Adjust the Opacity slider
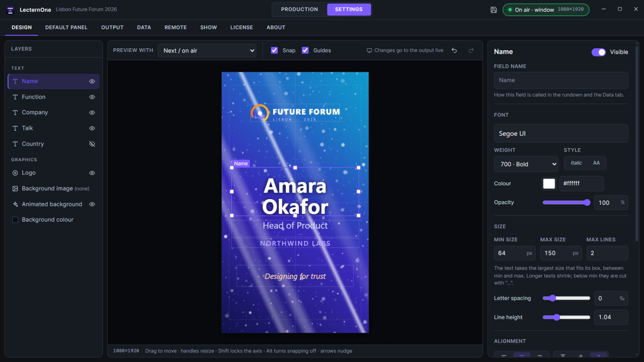The image size is (644, 362). click(567, 203)
